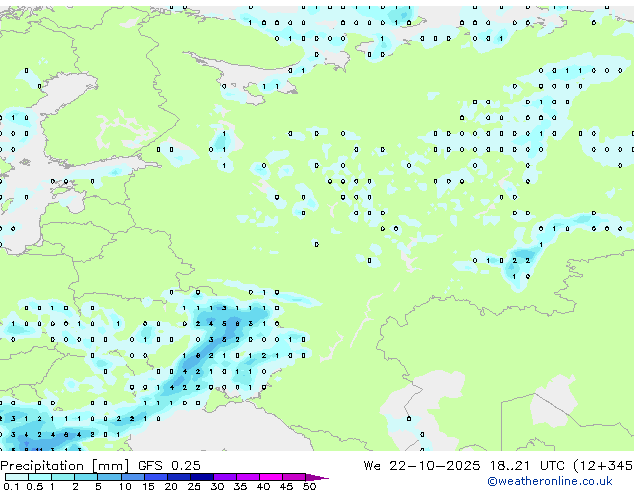Click the 20–25 mm legend color swatch

179,477
